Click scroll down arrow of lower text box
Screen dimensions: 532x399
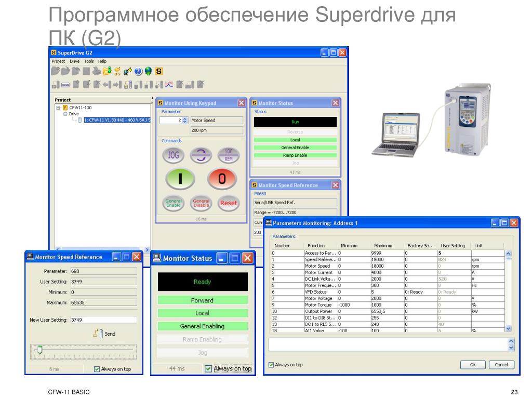[511, 348]
